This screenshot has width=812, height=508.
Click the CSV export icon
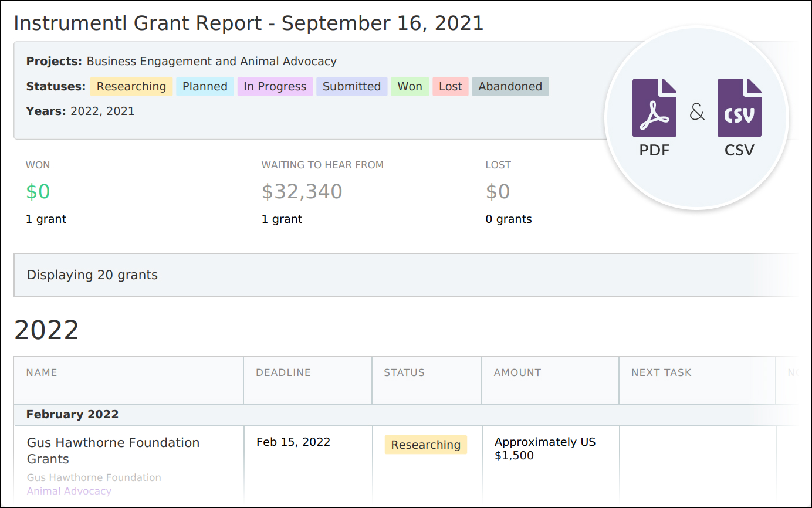tap(739, 108)
